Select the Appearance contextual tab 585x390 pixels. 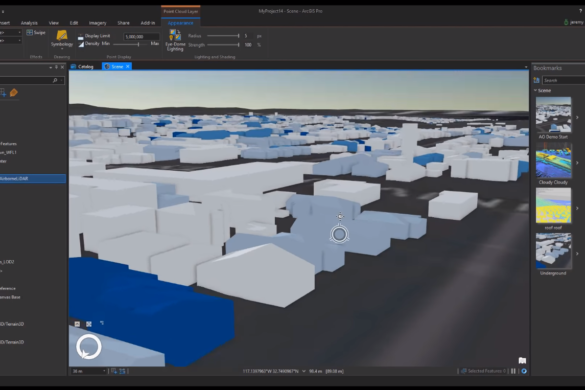(x=181, y=23)
